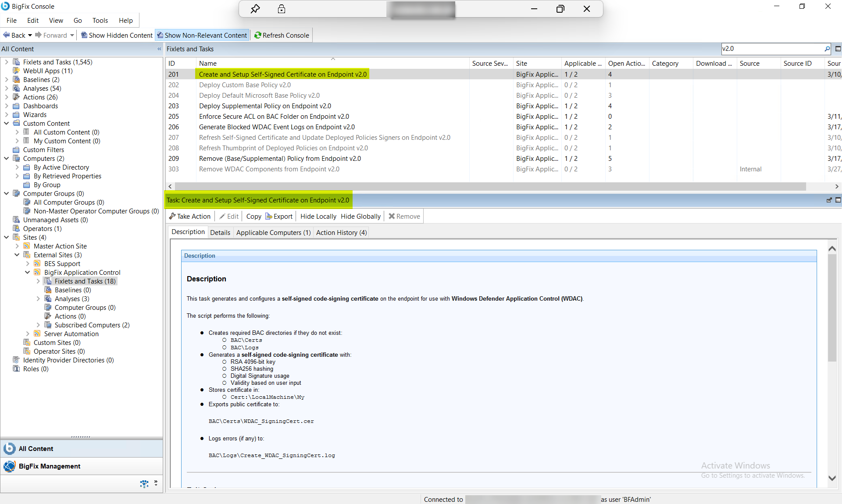
Task: Click the detach window icon on the task header
Action: [x=829, y=200]
